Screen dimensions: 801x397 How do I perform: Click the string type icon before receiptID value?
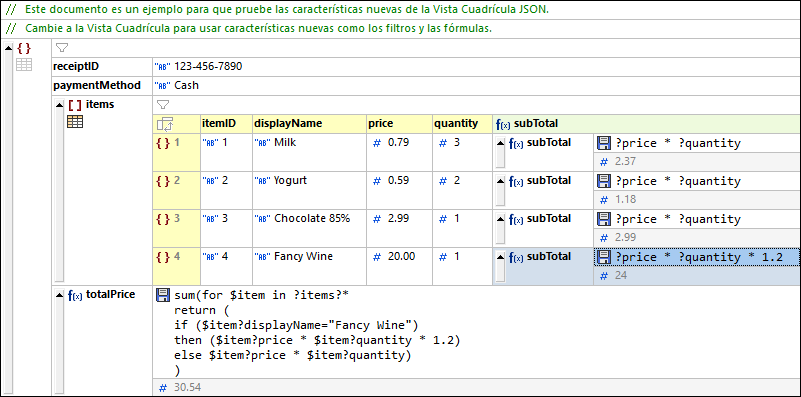click(163, 66)
